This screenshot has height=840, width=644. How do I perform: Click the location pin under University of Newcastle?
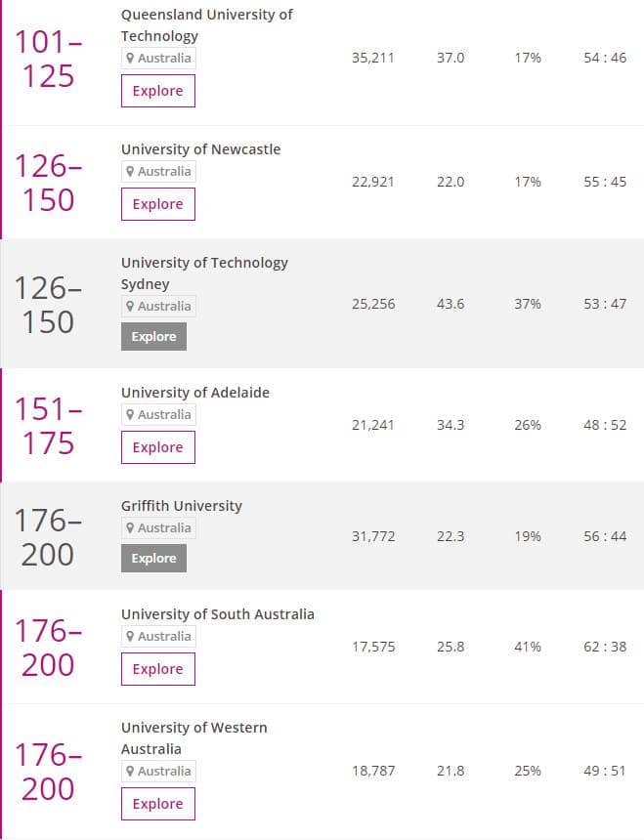point(130,172)
